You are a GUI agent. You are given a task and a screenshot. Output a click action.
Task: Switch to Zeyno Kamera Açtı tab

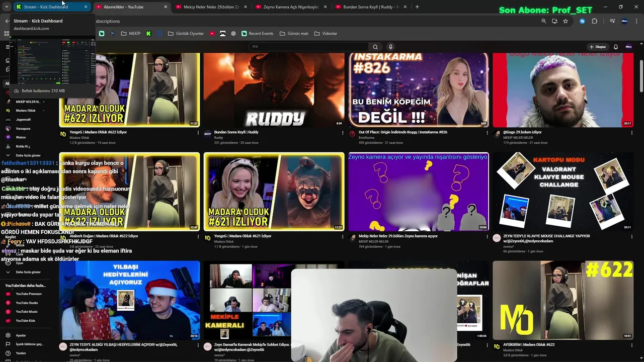click(x=290, y=7)
